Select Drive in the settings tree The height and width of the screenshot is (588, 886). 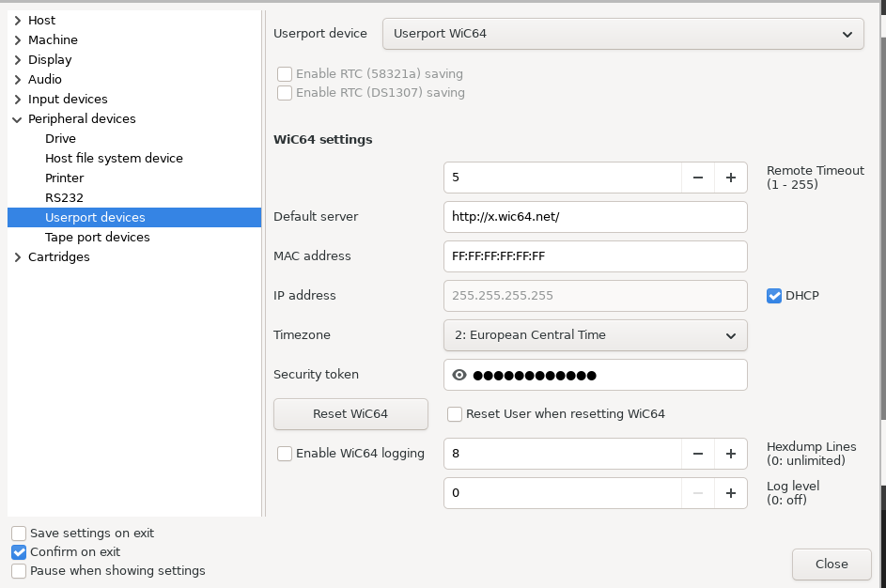click(x=60, y=138)
